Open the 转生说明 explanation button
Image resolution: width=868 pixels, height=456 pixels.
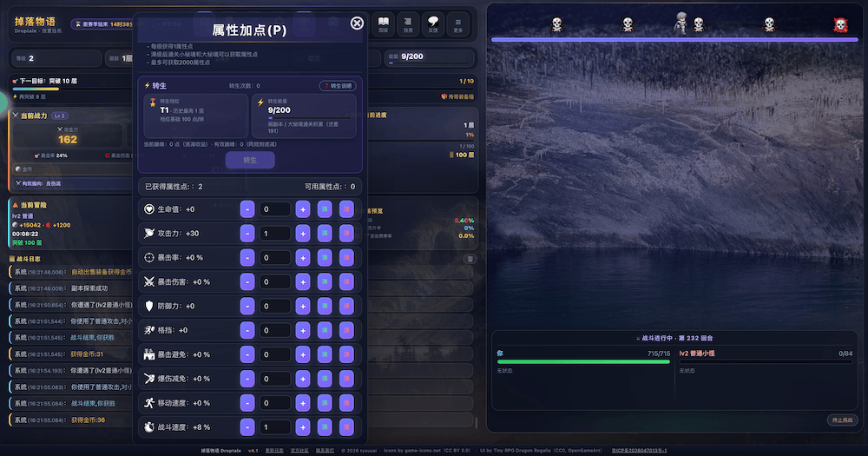pyautogui.click(x=339, y=86)
